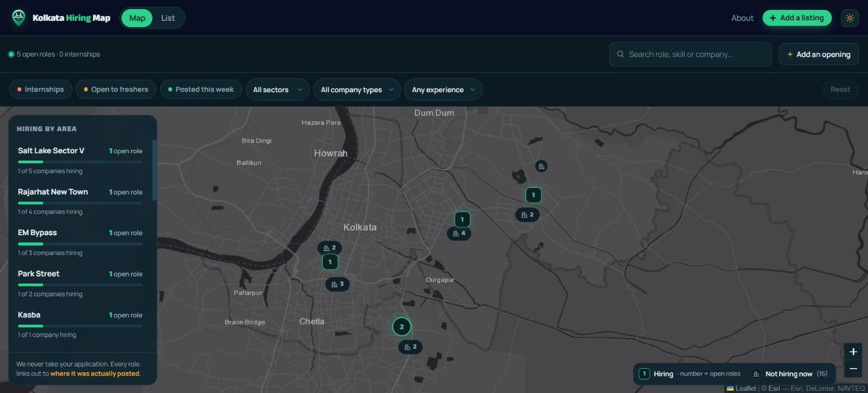868x393 pixels.
Task: Open the Esri attribution link
Action: (x=774, y=388)
